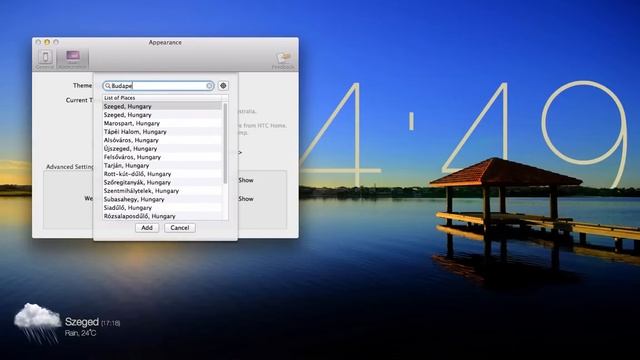Click the List of Places column header
Viewport: 640px width, 360px height.
point(162,98)
